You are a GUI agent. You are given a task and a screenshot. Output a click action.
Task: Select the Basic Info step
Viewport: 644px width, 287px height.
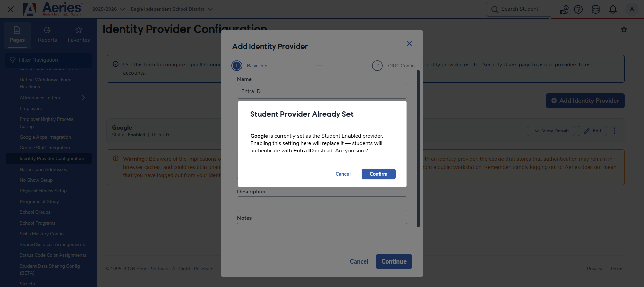[250, 66]
